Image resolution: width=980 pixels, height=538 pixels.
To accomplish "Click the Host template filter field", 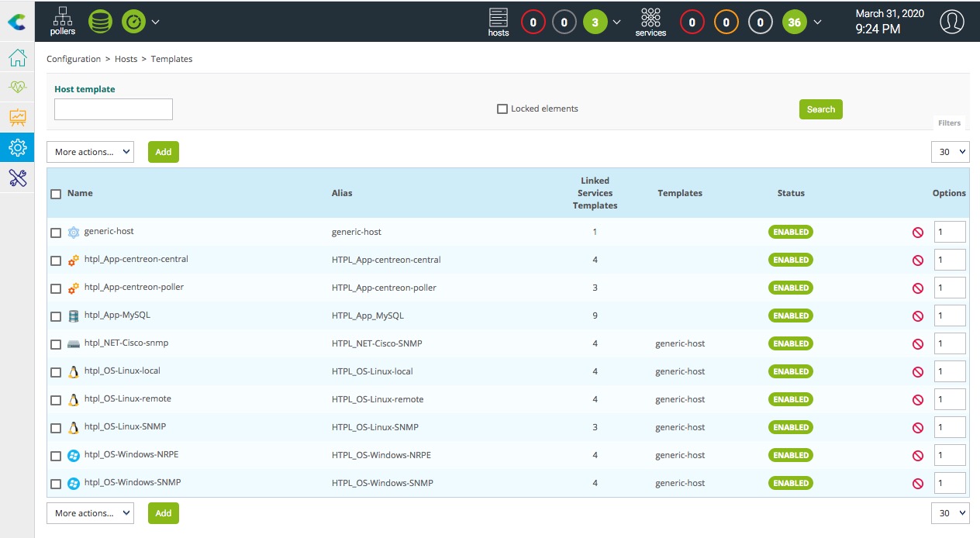I will [113, 109].
